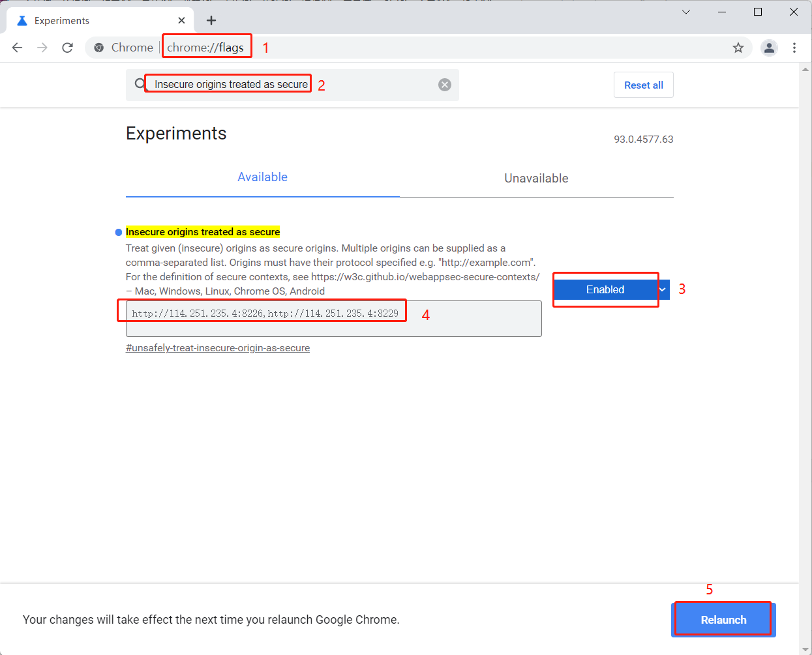The height and width of the screenshot is (655, 812).
Task: Click the browser back arrow
Action: tap(18, 48)
